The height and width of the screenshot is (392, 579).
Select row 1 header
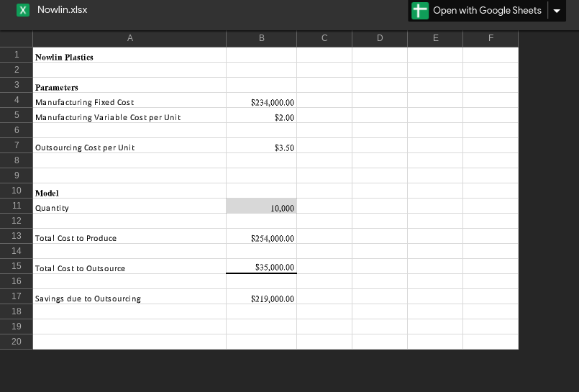click(x=17, y=55)
